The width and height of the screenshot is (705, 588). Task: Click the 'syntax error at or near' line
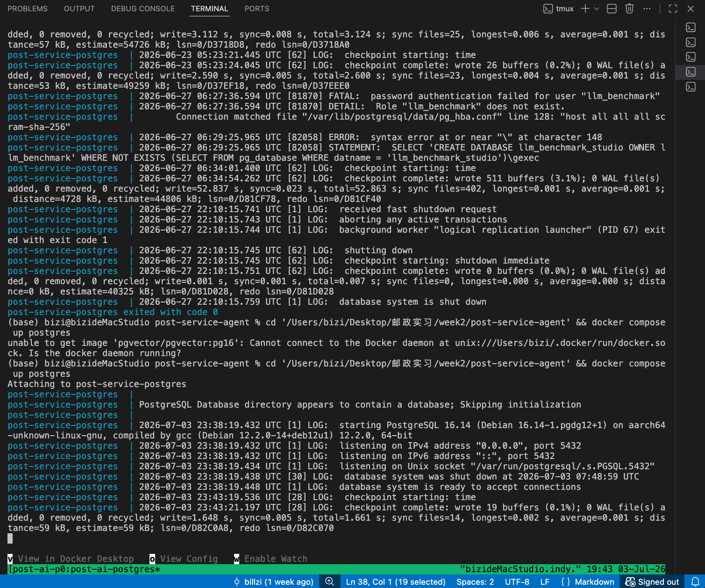tap(305, 137)
